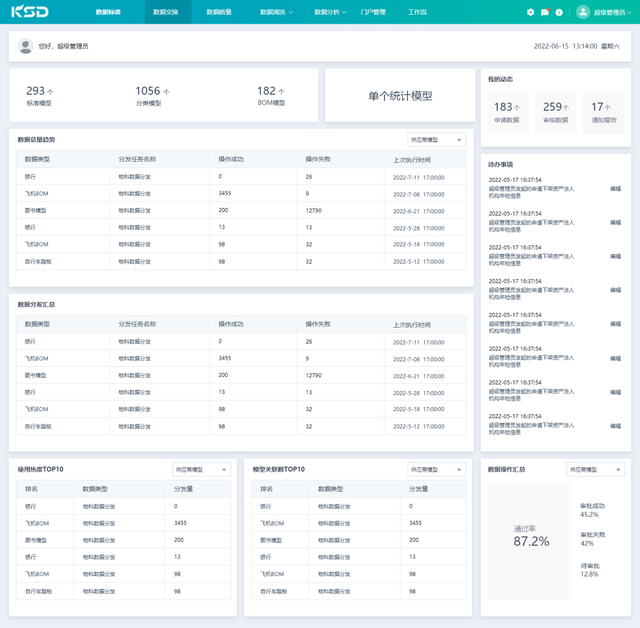Click the 单个统计模型 panel
This screenshot has height=628, width=640.
400,95
